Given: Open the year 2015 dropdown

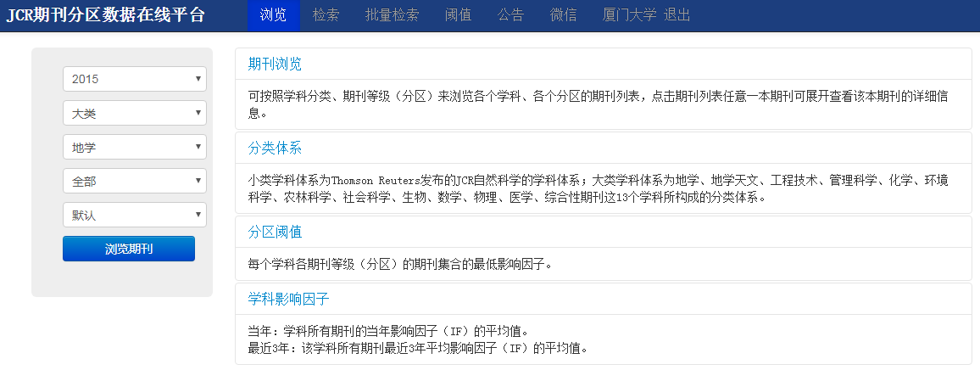Looking at the screenshot, I should 135,79.
